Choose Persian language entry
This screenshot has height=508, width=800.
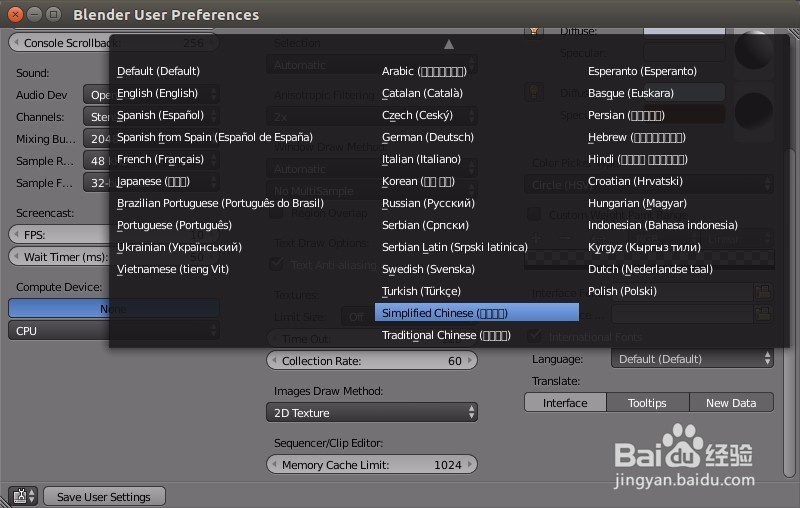626,115
